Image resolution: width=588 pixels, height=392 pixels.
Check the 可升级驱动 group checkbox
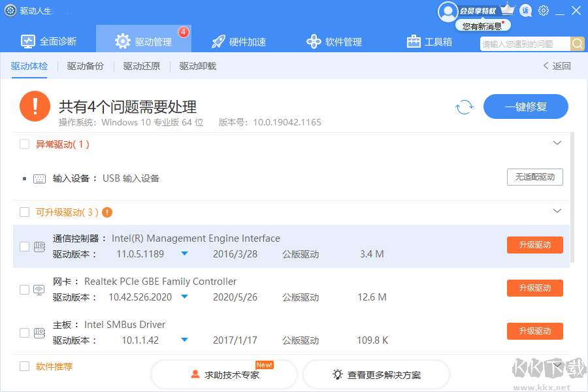(24, 212)
